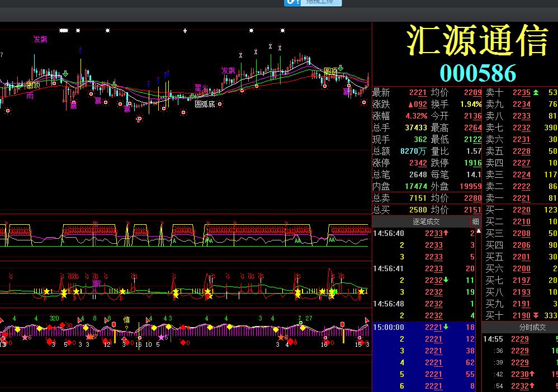
Task: Click the 卖二 ask price 2222
Action: [x=521, y=186]
